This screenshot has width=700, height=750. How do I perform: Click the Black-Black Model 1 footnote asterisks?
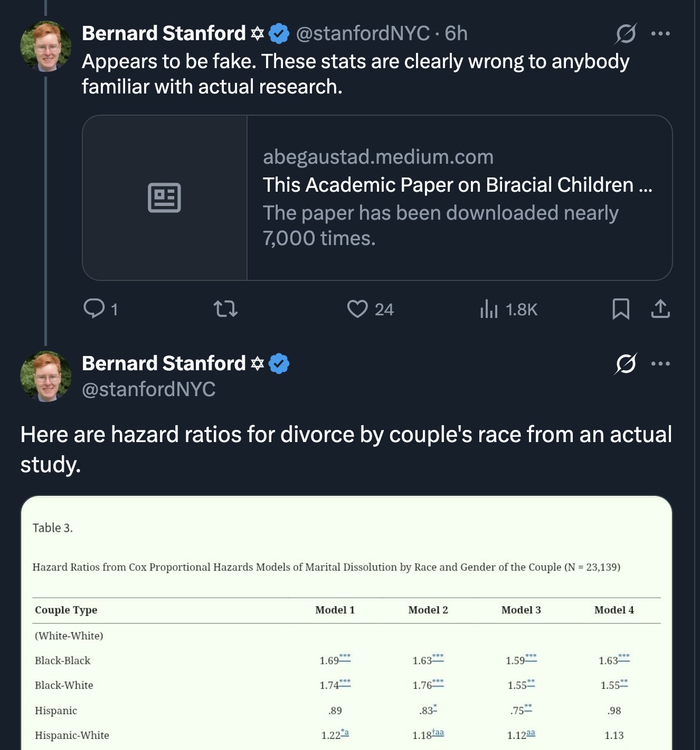click(x=345, y=657)
